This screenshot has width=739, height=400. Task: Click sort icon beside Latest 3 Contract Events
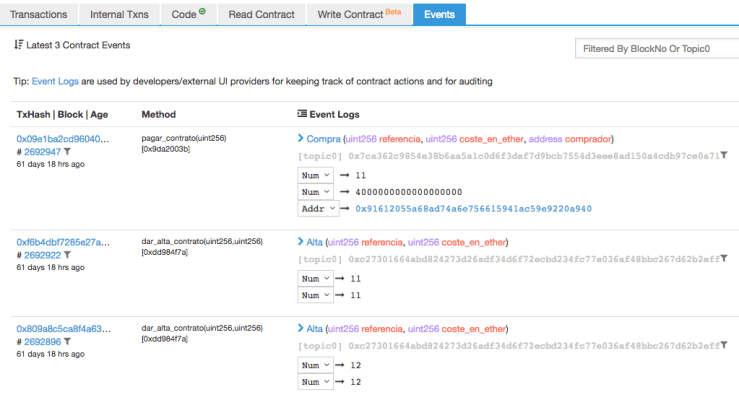click(18, 45)
